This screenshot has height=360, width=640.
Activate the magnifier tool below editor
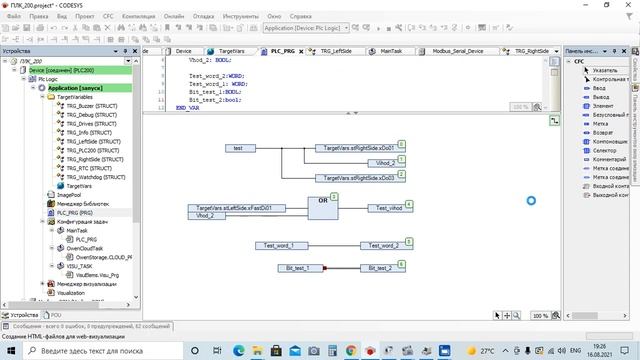[x=516, y=316]
